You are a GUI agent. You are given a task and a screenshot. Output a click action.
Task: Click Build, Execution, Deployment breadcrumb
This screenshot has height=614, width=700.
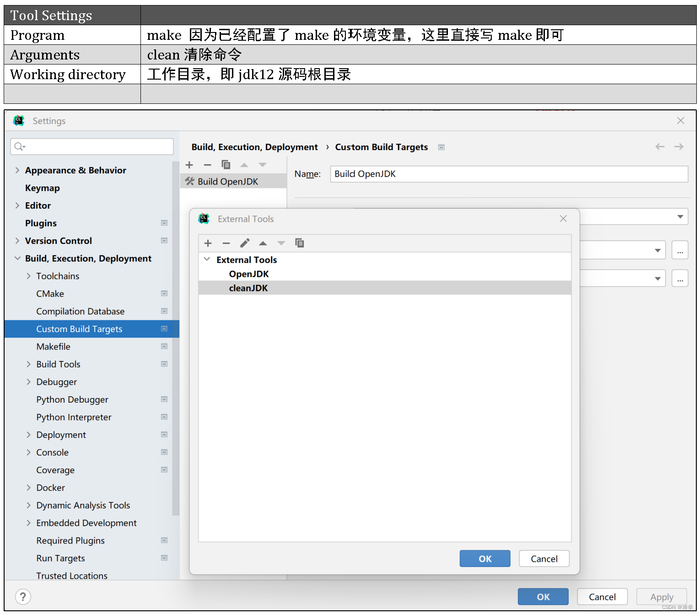click(x=254, y=147)
